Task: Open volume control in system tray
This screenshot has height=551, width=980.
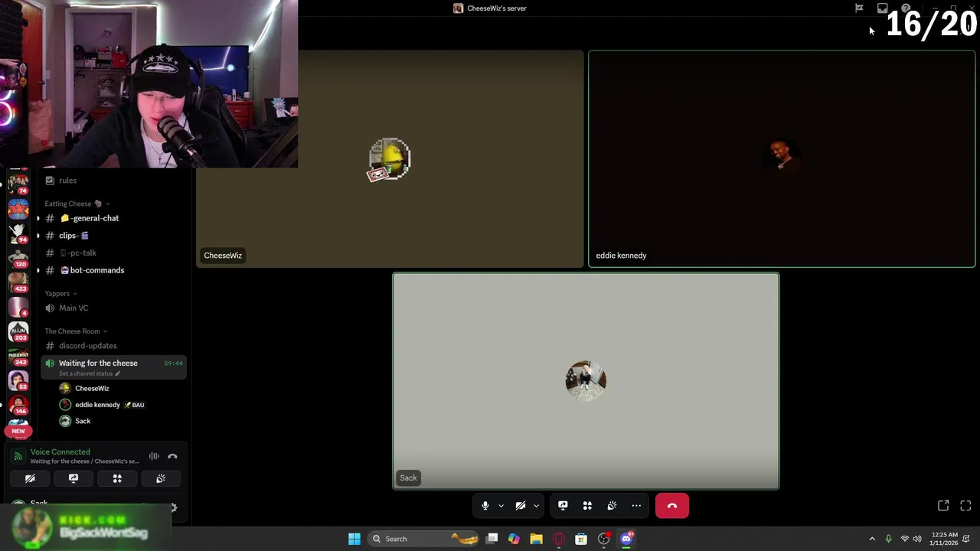Action: click(916, 539)
